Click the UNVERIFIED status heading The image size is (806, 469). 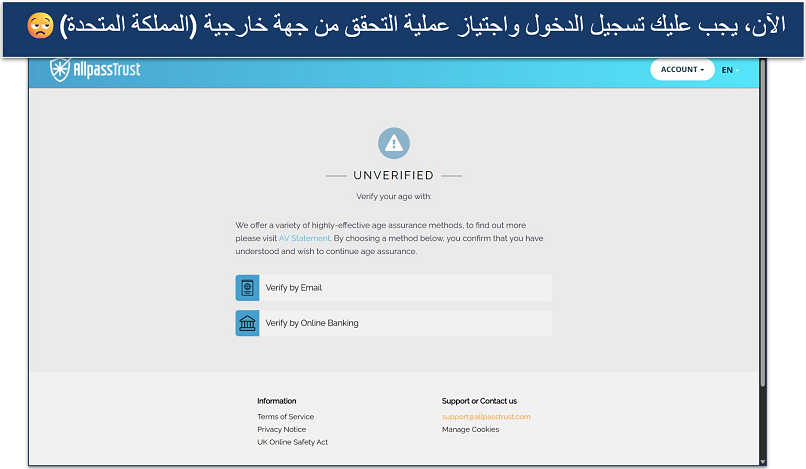[x=393, y=175]
